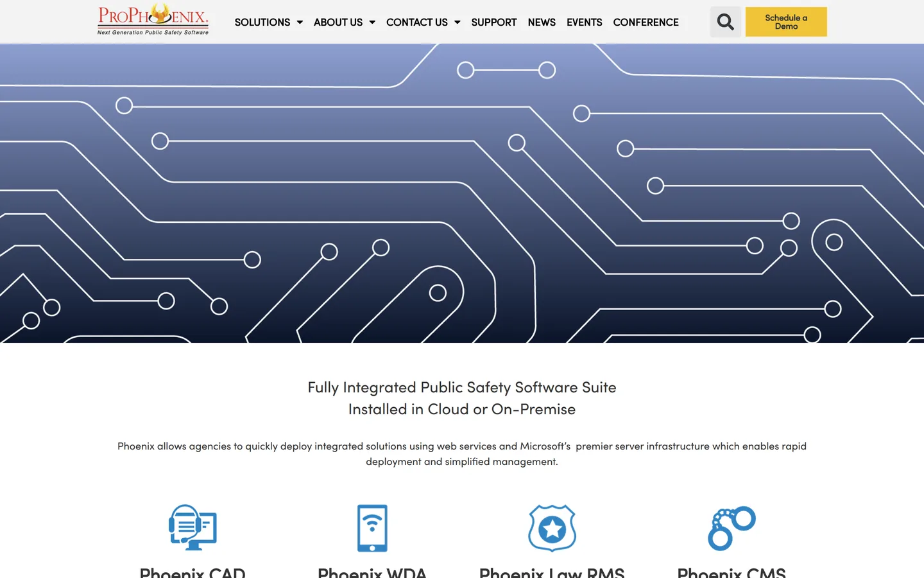924x578 pixels.
Task: Expand the Solutions dropdown arrow
Action: coord(300,22)
